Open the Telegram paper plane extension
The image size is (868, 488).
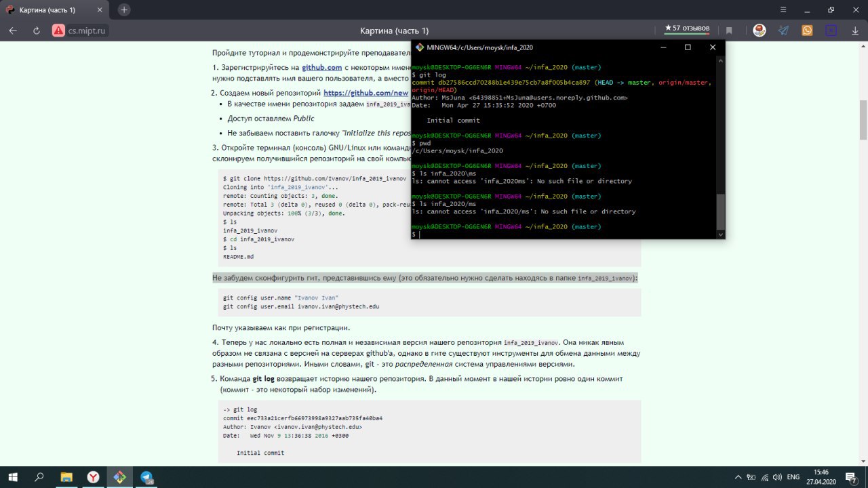pyautogui.click(x=783, y=30)
